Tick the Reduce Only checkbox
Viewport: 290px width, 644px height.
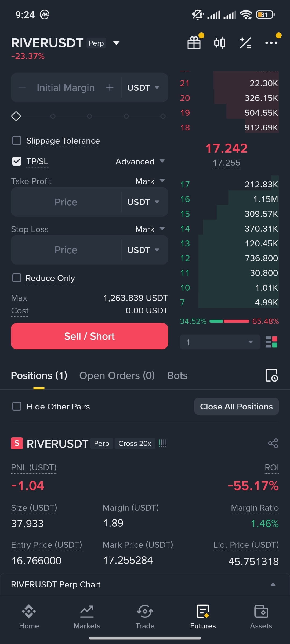pos(17,278)
